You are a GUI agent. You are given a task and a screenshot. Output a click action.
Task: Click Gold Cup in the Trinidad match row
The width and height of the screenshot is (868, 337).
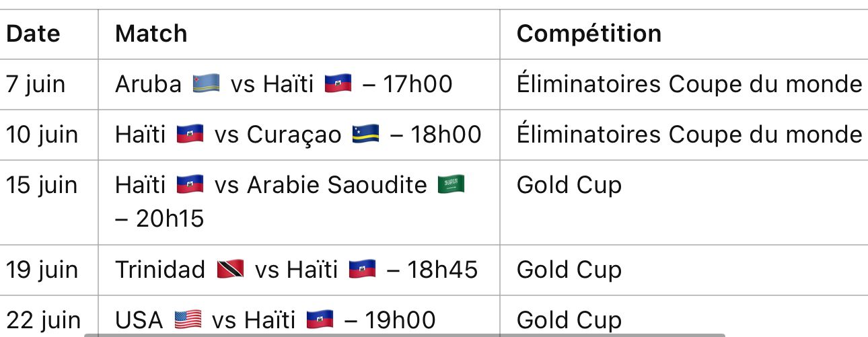[x=569, y=270]
